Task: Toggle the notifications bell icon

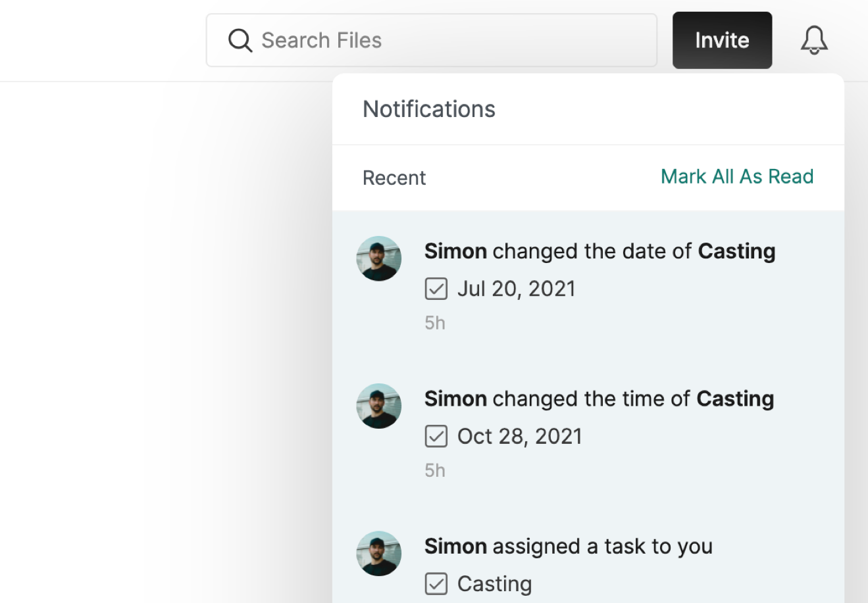Action: pyautogui.click(x=814, y=41)
